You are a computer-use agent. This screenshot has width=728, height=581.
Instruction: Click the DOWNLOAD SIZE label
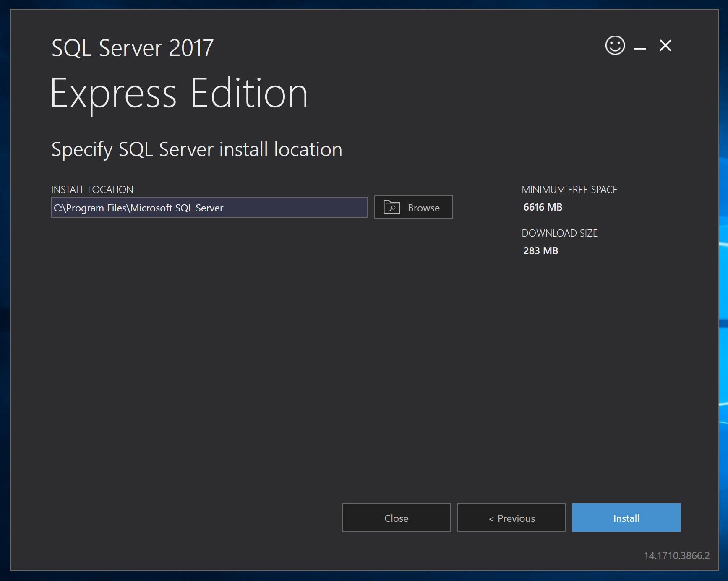560,233
